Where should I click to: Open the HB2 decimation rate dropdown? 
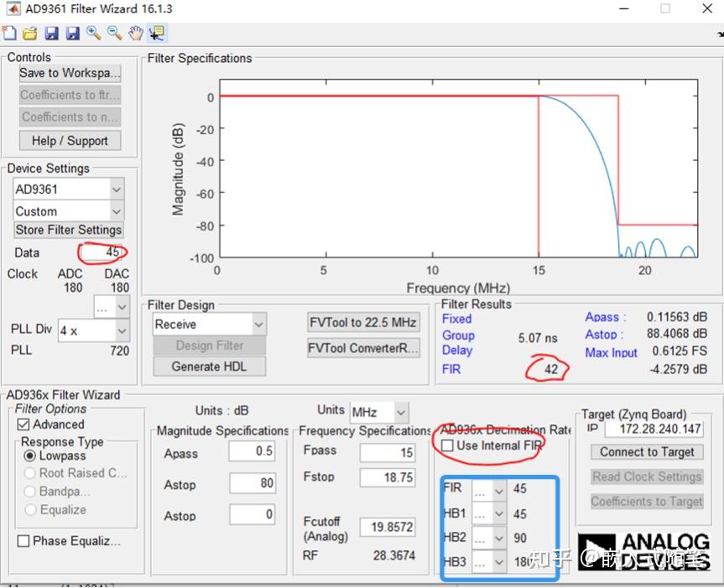[x=489, y=538]
